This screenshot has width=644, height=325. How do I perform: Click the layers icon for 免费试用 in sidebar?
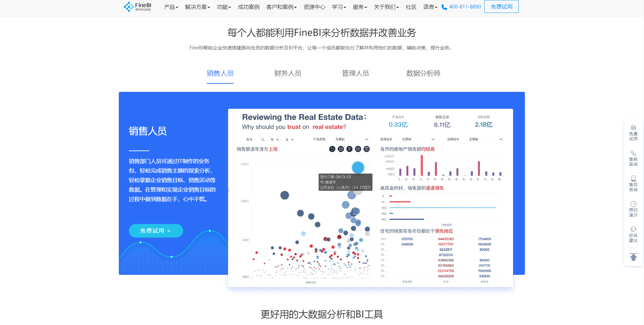634,128
